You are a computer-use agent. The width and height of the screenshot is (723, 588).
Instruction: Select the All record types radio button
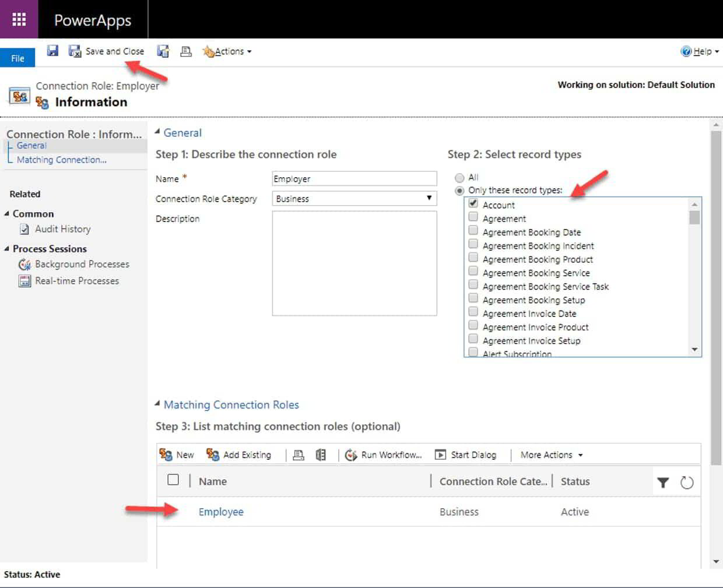[459, 178]
